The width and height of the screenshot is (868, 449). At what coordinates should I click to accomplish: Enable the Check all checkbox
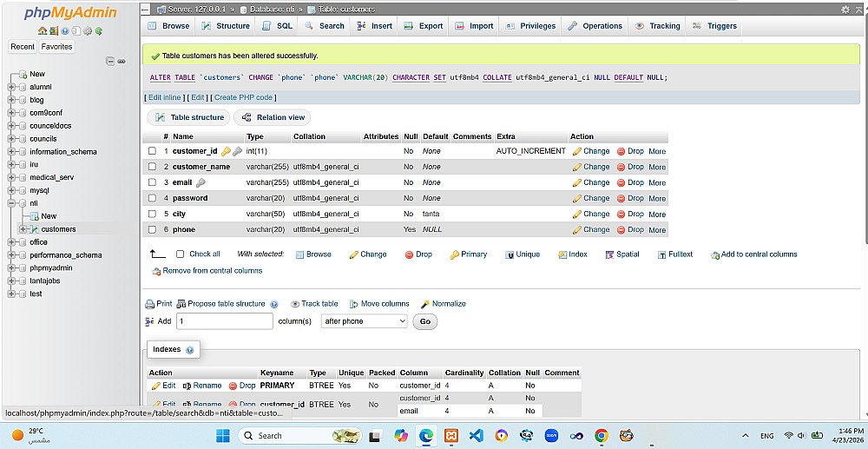pyautogui.click(x=180, y=254)
